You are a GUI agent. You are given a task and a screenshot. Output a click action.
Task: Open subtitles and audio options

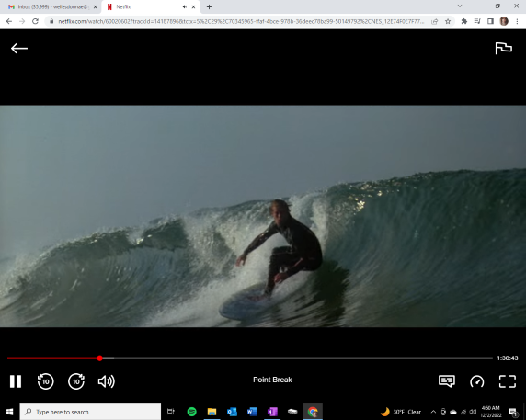[447, 381]
